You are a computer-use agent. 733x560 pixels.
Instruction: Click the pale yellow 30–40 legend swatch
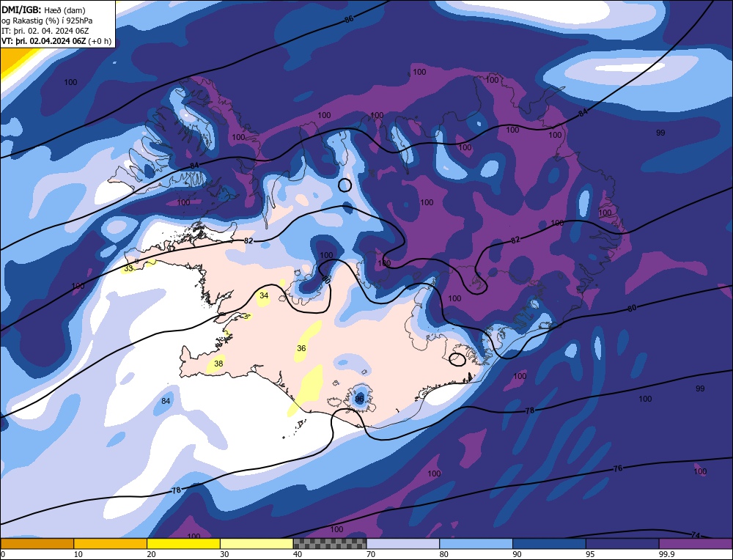coord(257,543)
